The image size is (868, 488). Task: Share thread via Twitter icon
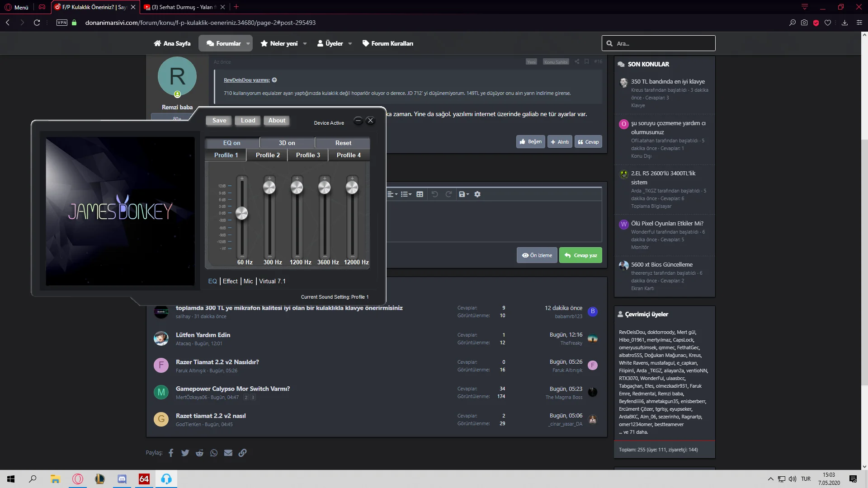(x=185, y=453)
